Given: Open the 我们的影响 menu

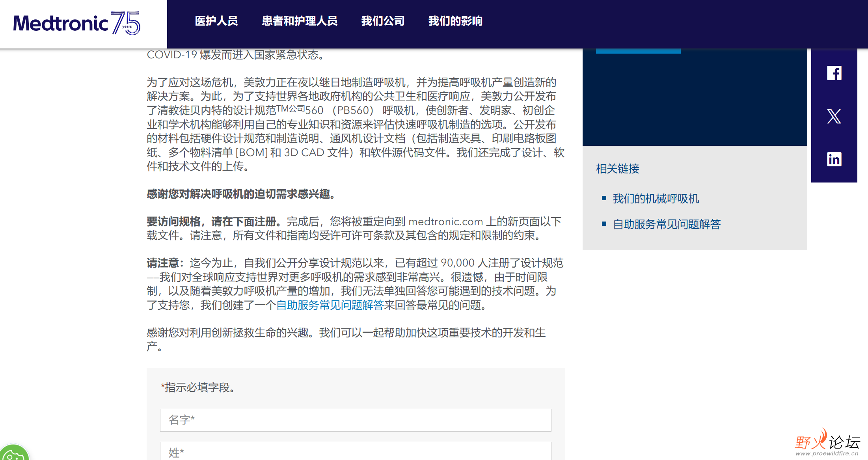Looking at the screenshot, I should (455, 21).
